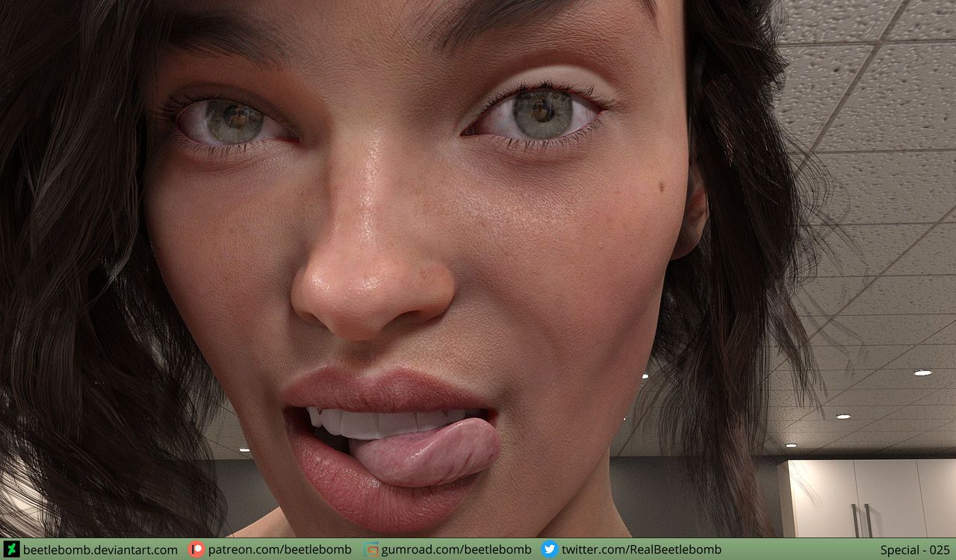
Task: Click the Gumroad logo icon
Action: coord(371,550)
